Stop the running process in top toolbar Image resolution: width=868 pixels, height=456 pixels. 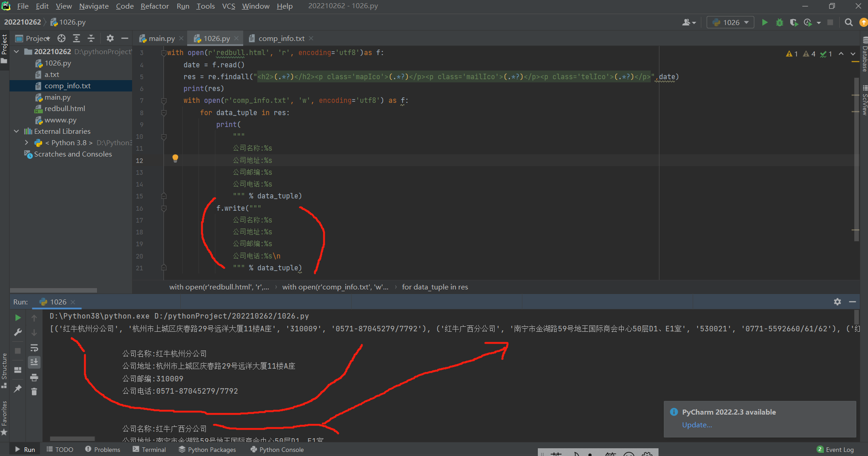(x=830, y=22)
